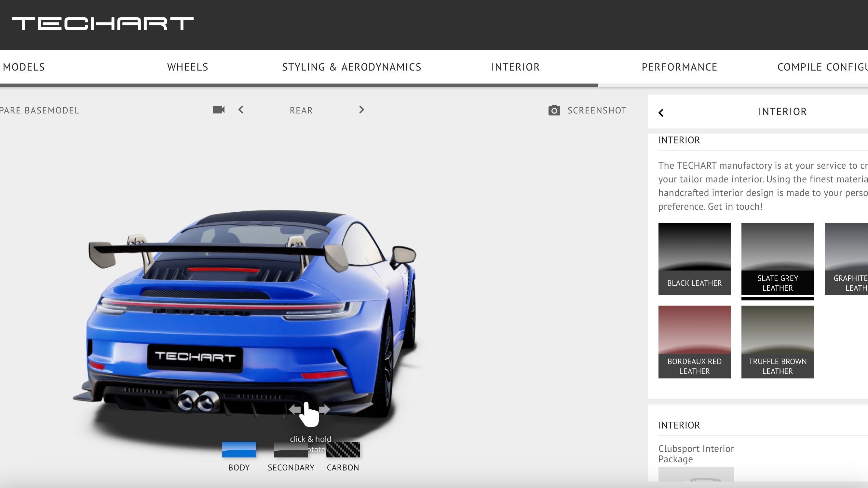
Task: Select Truffle Brown Leather interior
Action: [x=777, y=342]
